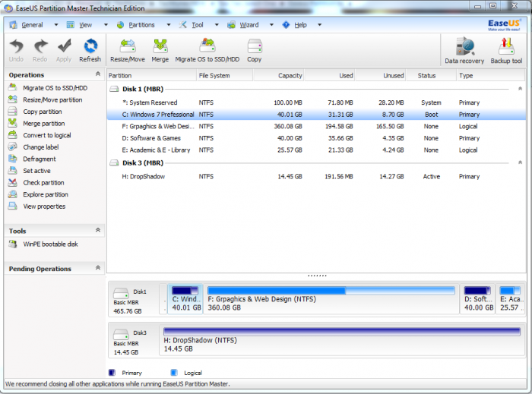Click the Copy toolbar icon
The width and height of the screenshot is (532, 394).
coord(254,50)
